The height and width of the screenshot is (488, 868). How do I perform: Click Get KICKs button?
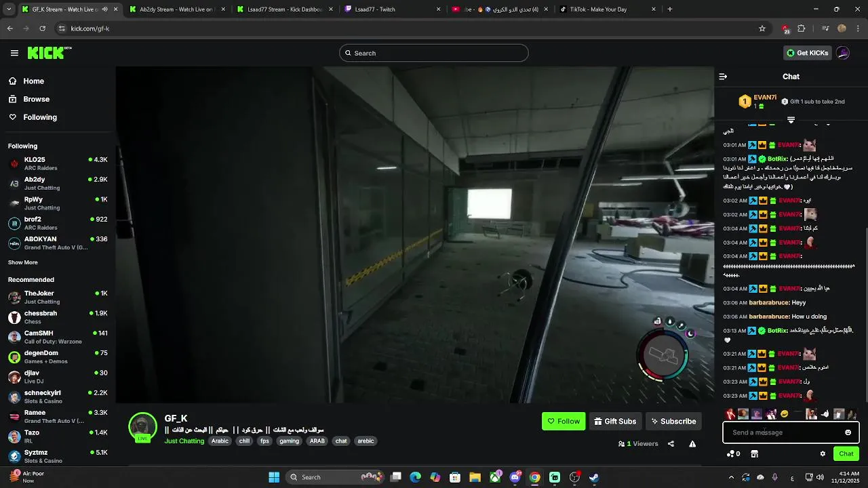(807, 53)
